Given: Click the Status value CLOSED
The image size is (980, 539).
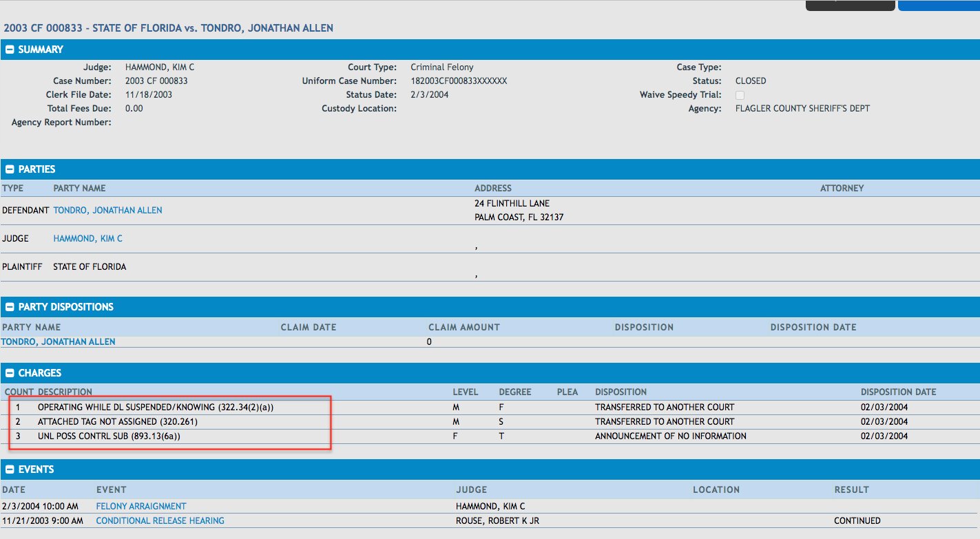Looking at the screenshot, I should [x=751, y=81].
